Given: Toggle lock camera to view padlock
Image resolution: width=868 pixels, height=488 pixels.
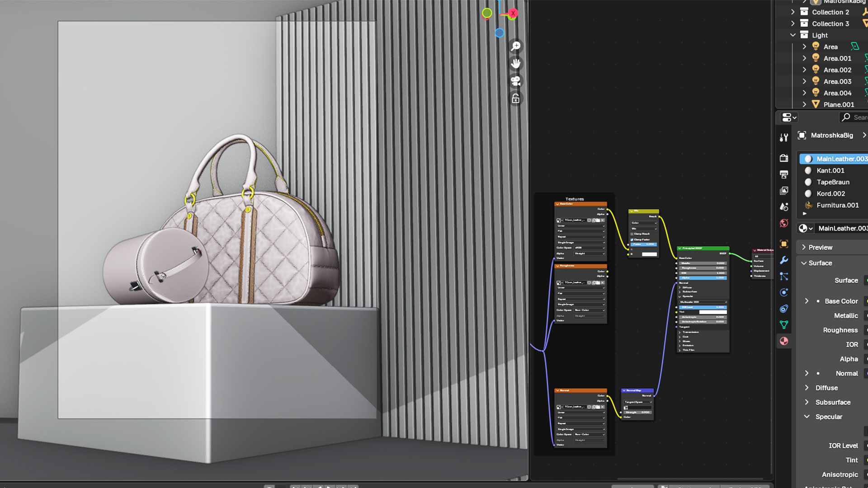Looking at the screenshot, I should pos(516,99).
